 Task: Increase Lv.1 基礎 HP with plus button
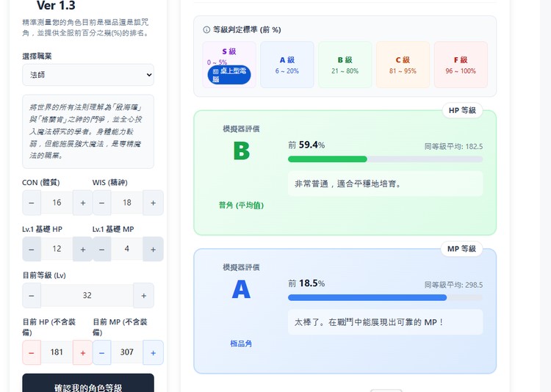pos(83,249)
